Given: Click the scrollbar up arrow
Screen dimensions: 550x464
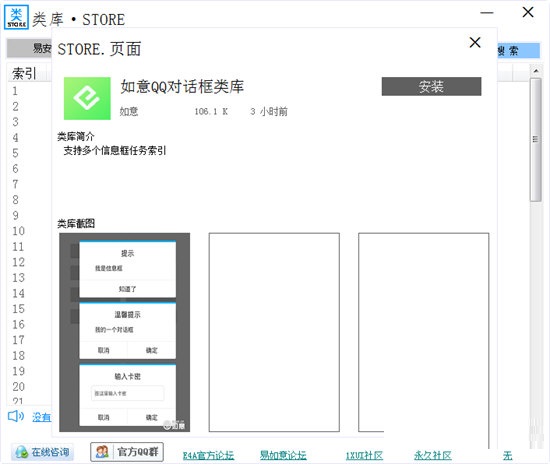Looking at the screenshot, I should [x=536, y=70].
